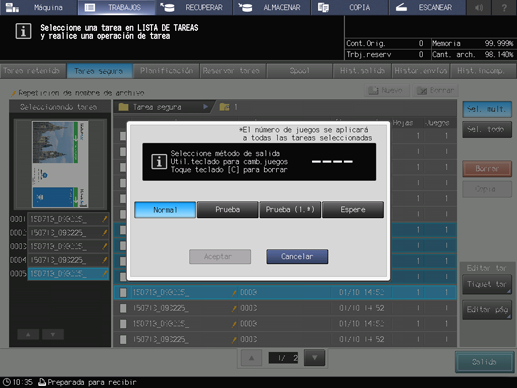Click the Aceptar button
517x388 pixels.
pos(220,257)
